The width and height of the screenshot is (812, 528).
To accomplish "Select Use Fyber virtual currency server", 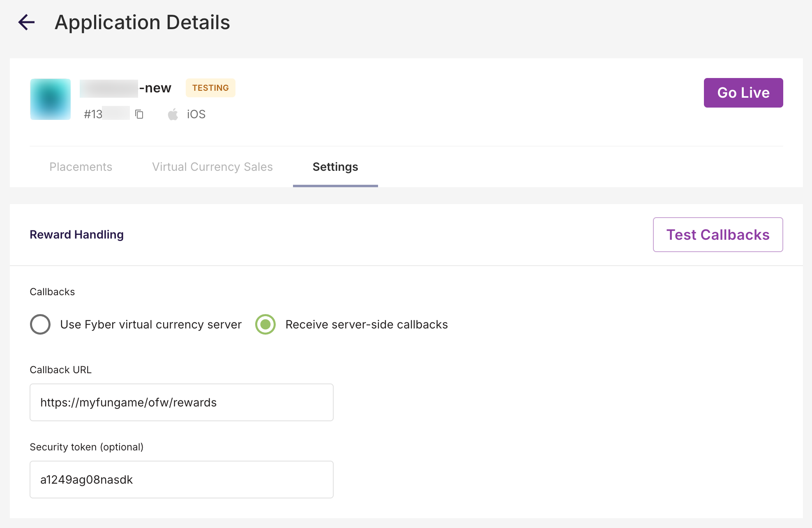I will tap(40, 324).
